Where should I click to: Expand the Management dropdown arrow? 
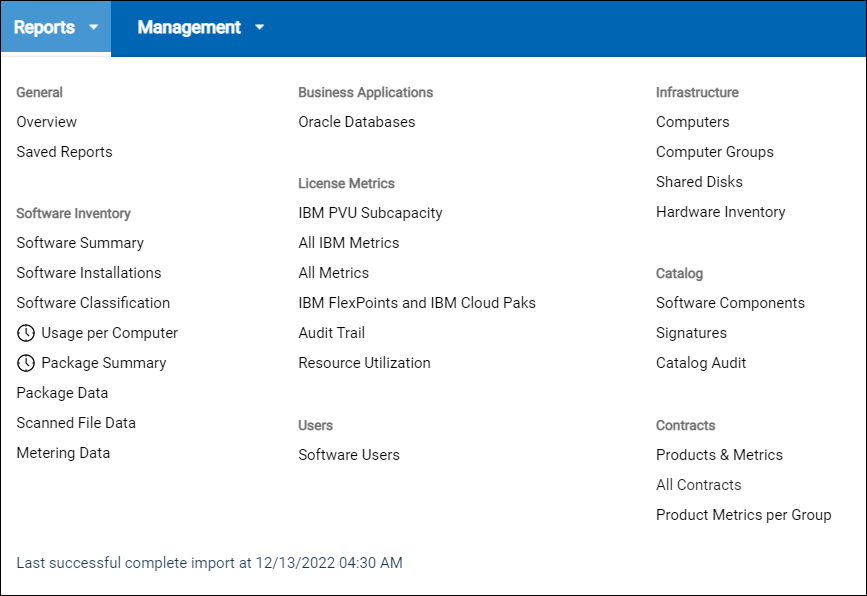pos(260,28)
